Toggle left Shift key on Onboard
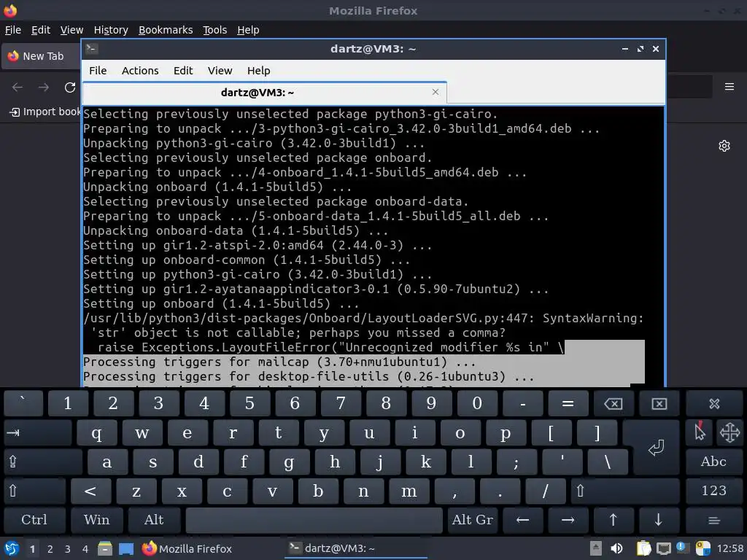Screen dimensions: 747x560 pyautogui.click(x=34, y=491)
